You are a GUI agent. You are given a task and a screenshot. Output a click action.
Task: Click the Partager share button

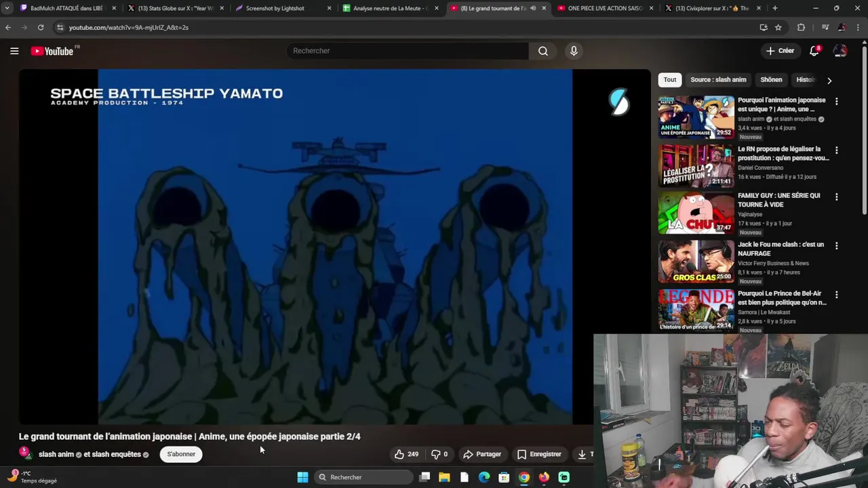click(x=482, y=454)
